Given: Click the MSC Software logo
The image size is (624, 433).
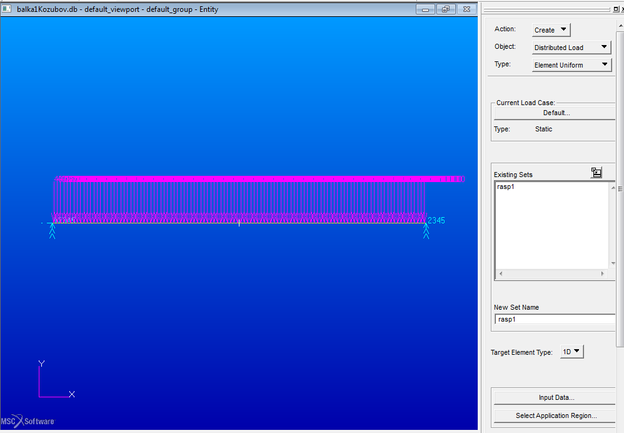Looking at the screenshot, I should tap(28, 420).
